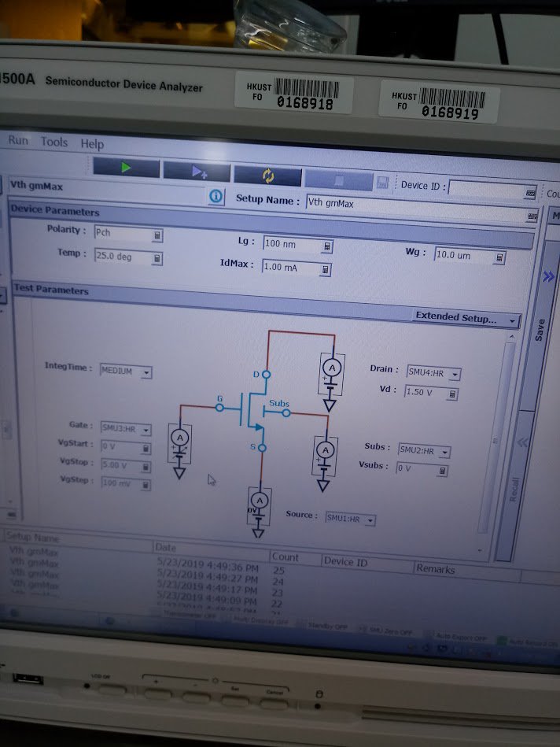Open keypad icon next to VgStart field
This screenshot has height=747, width=560.
coord(146,449)
